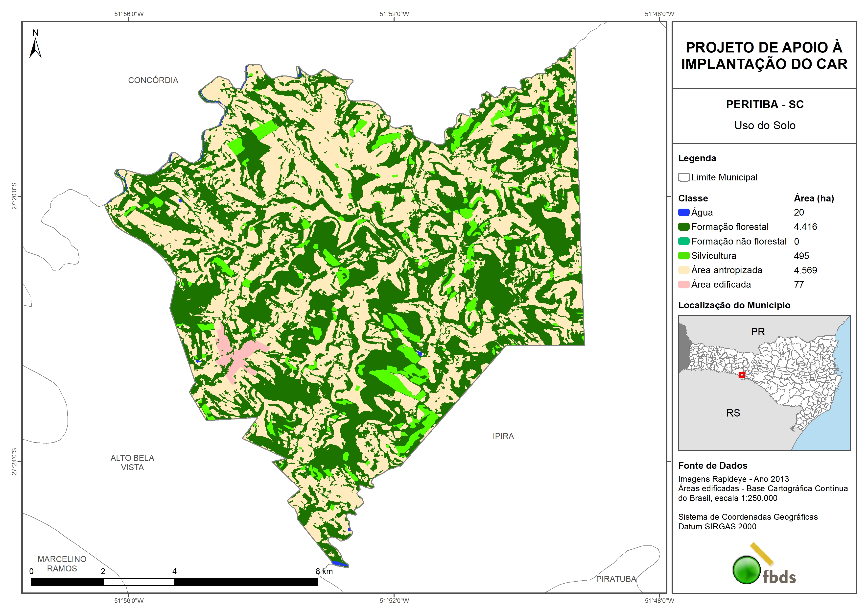Select the bright green Silvicultura swatch
The height and width of the screenshot is (614, 868).
pos(683,256)
